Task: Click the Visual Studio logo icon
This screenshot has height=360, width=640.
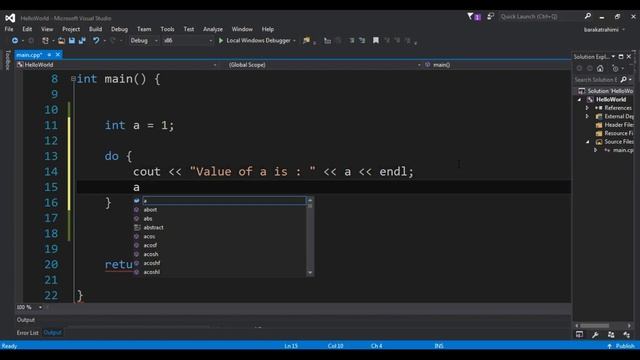Action: [10, 18]
